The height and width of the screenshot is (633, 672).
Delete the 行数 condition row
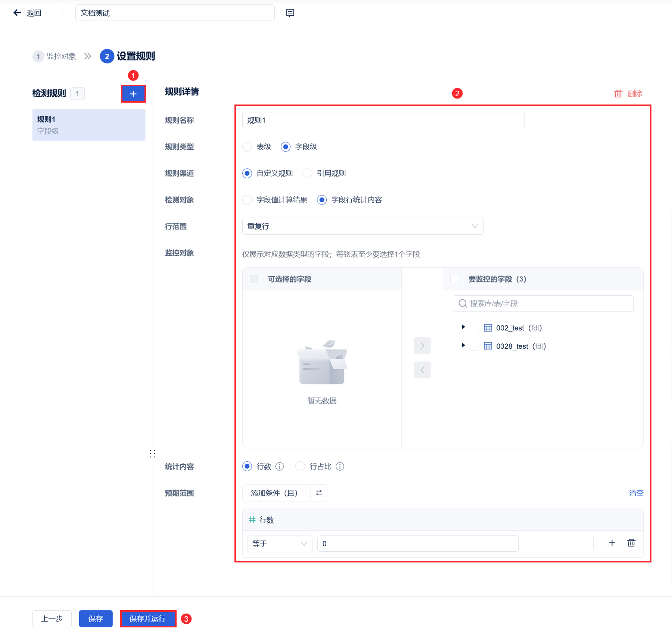tap(631, 543)
